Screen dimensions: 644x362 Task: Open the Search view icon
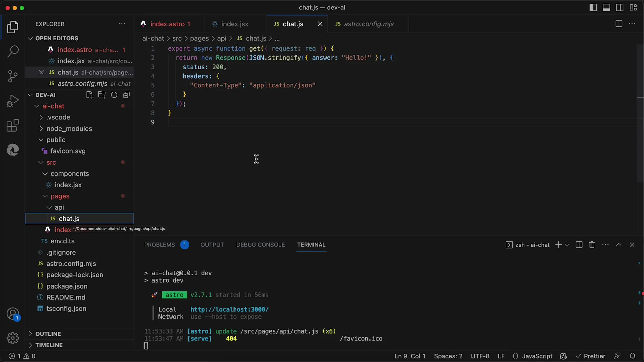pos(13,52)
